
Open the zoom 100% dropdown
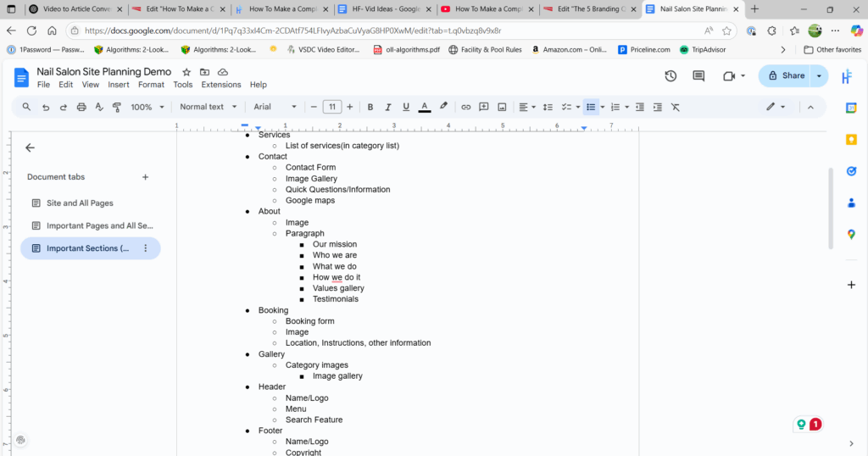pyautogui.click(x=147, y=108)
